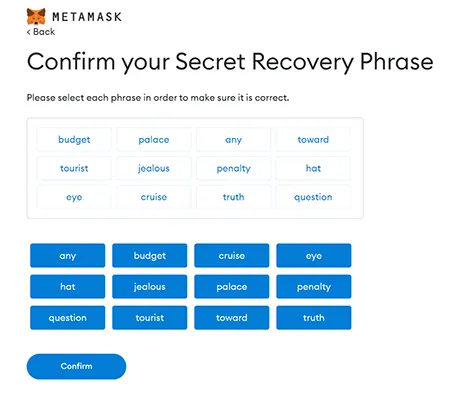Remove 'palace' from the selected phrase box
The width and height of the screenshot is (468, 400).
tap(154, 140)
